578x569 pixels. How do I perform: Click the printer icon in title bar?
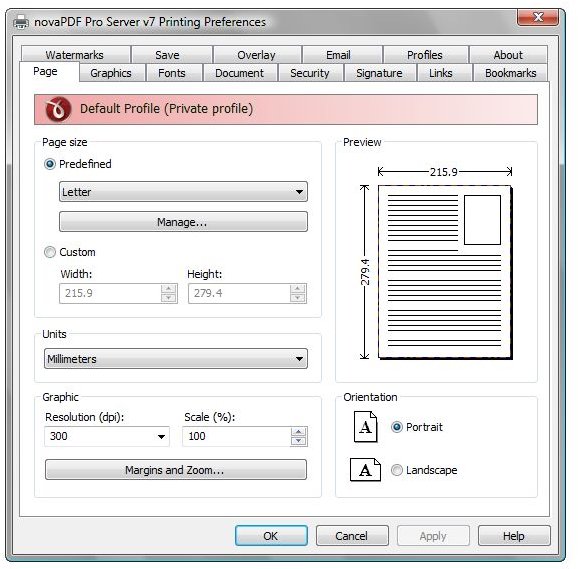[21, 22]
